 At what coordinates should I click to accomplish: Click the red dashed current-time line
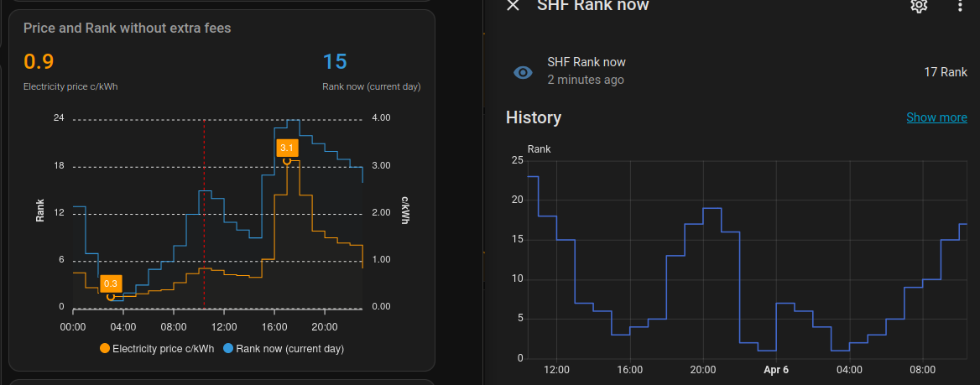tap(204, 210)
